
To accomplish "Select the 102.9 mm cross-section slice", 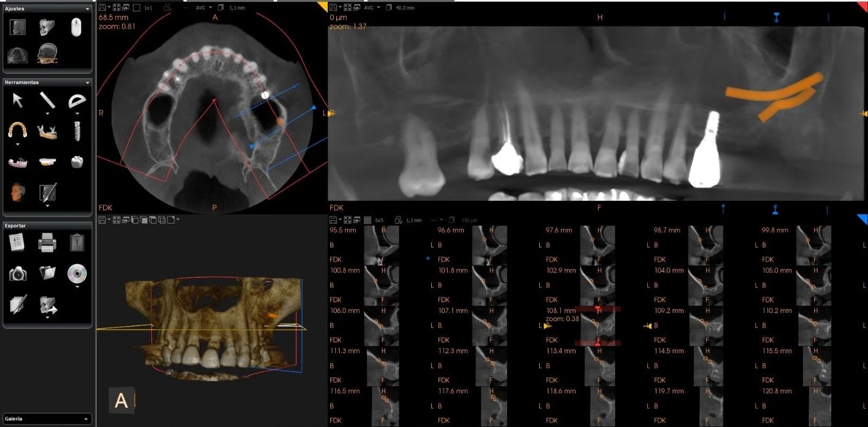I will point(598,285).
